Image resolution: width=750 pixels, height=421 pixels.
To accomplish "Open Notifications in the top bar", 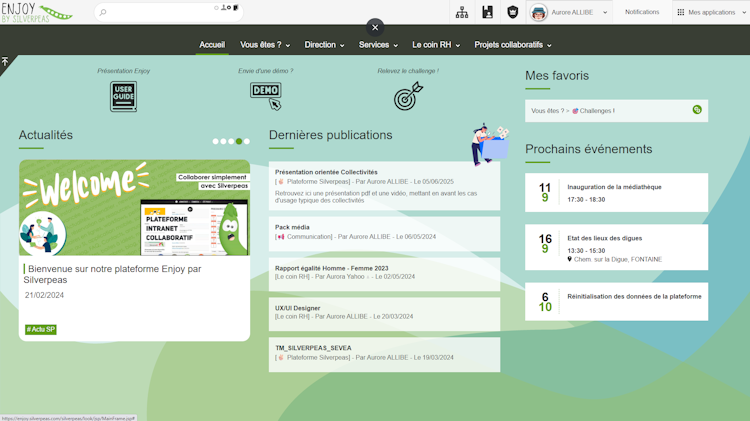I will coord(642,12).
